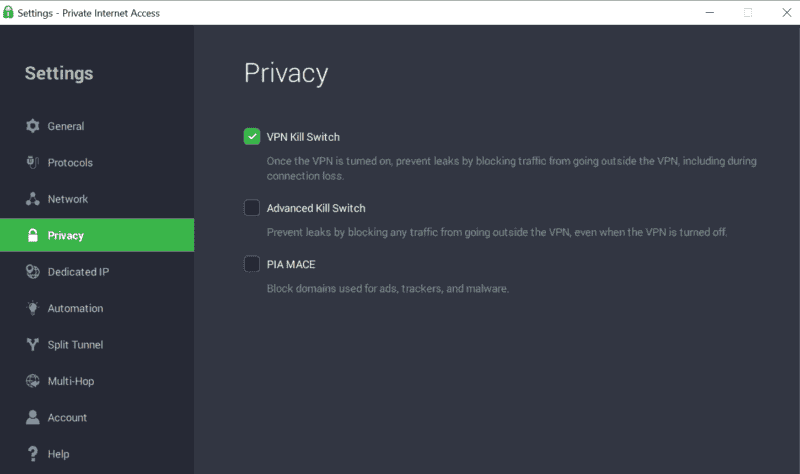Click the Privacy padlock icon
800x474 pixels.
(33, 235)
